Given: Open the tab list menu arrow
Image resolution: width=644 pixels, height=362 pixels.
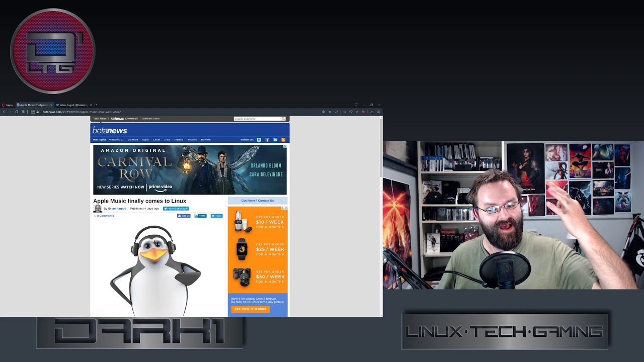Looking at the screenshot, I should 356,105.
